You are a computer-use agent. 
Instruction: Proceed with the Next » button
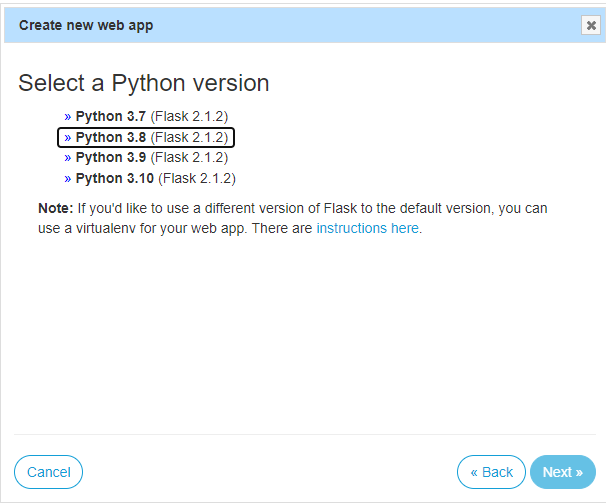point(562,472)
